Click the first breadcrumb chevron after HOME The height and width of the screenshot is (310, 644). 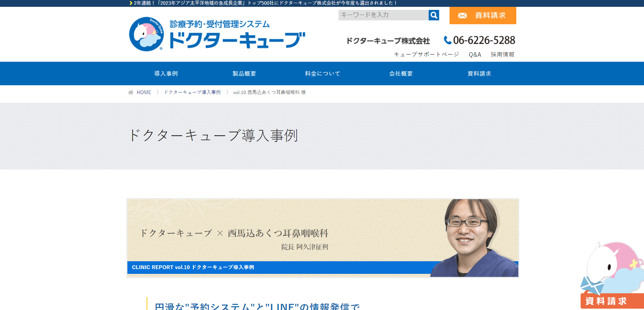(x=158, y=92)
